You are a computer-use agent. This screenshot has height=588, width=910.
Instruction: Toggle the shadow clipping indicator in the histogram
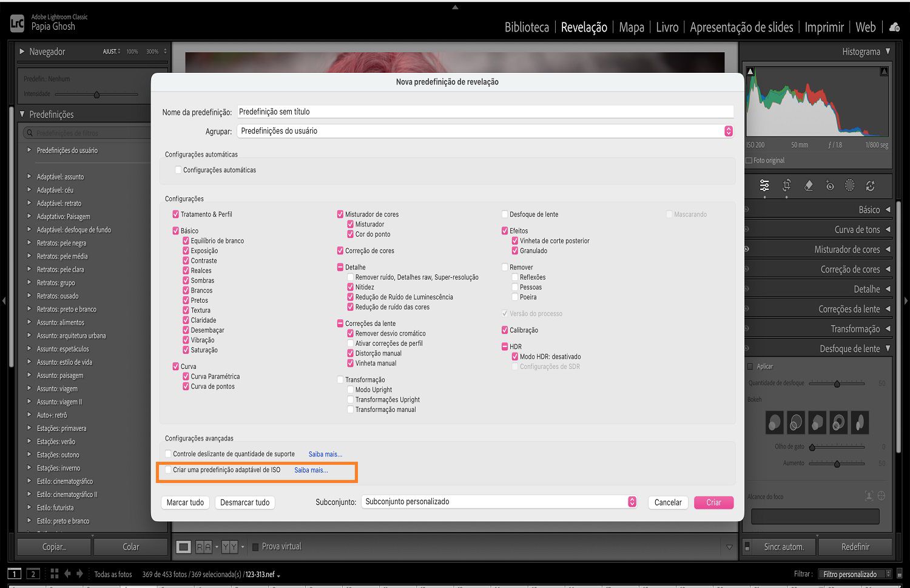point(750,72)
